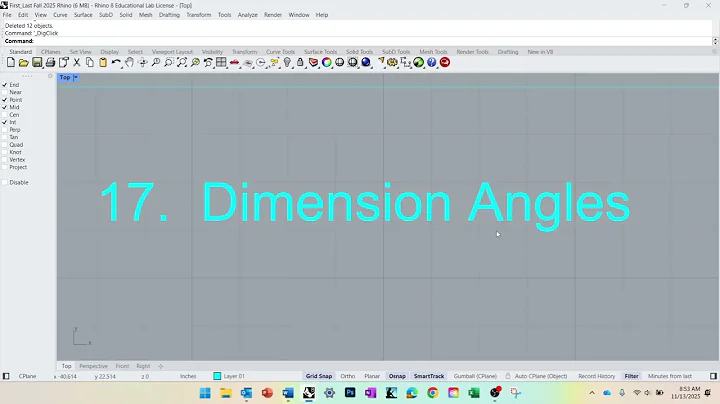The width and height of the screenshot is (720, 404).
Task: Click the New file icon
Action: (11, 62)
